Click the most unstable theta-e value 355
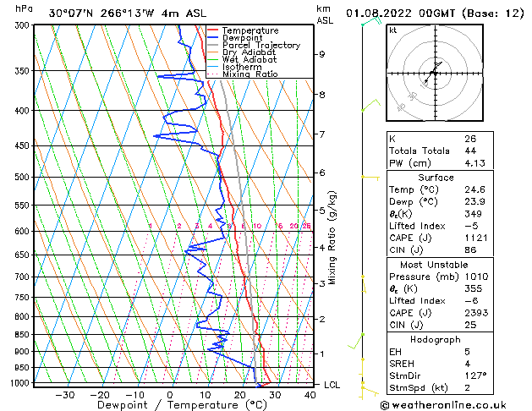The image size is (532, 411). click(x=473, y=289)
